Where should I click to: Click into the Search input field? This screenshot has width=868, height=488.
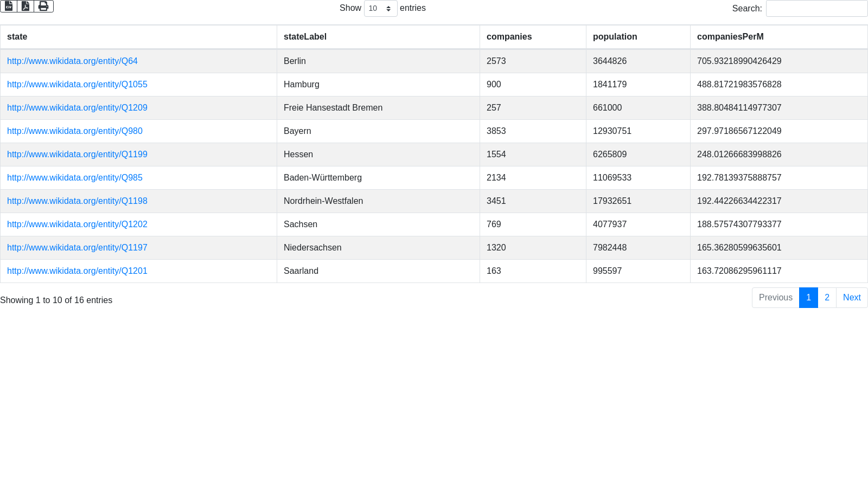(816, 8)
